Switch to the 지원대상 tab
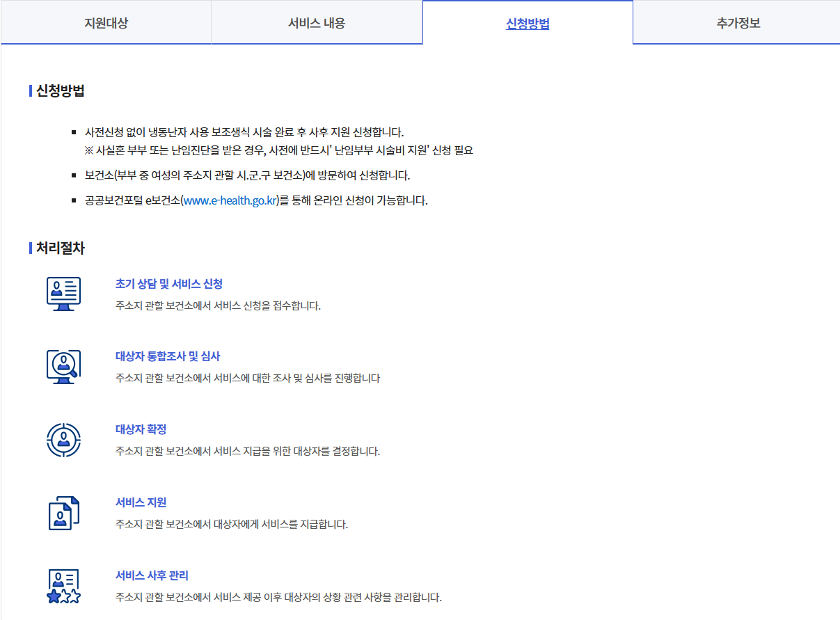The width and height of the screenshot is (840, 620). pos(106,22)
